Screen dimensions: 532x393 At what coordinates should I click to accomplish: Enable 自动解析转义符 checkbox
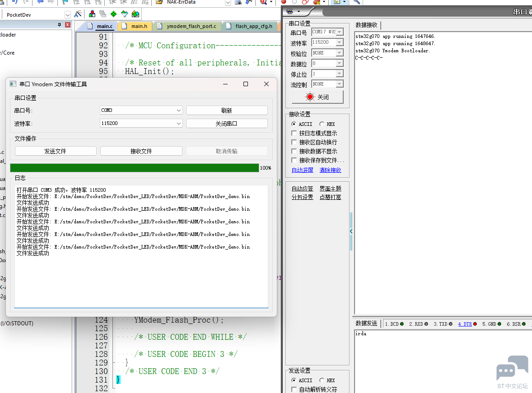pyautogui.click(x=294, y=389)
